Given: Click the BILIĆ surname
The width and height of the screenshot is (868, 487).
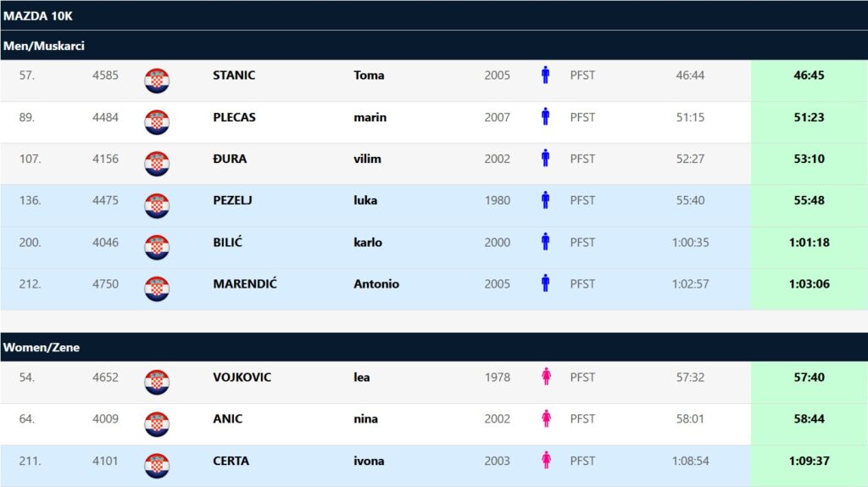Looking at the screenshot, I should (227, 243).
